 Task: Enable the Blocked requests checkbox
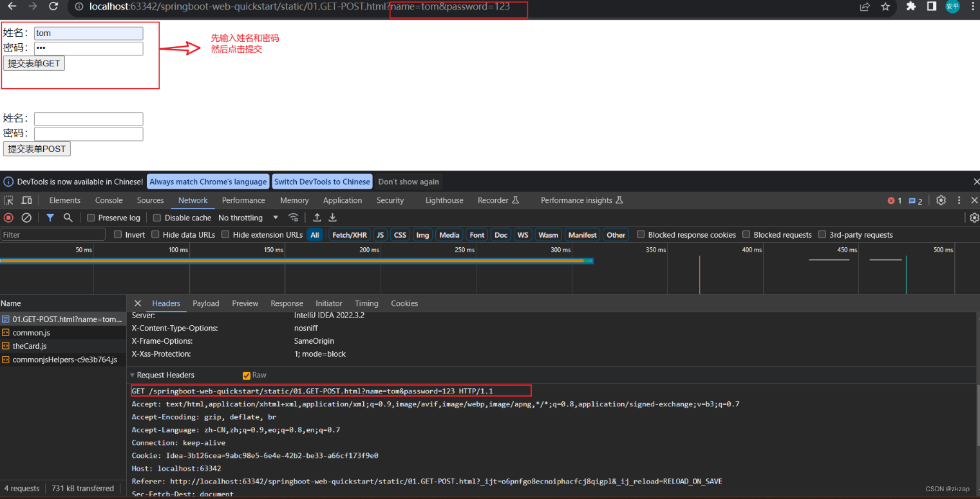(746, 234)
